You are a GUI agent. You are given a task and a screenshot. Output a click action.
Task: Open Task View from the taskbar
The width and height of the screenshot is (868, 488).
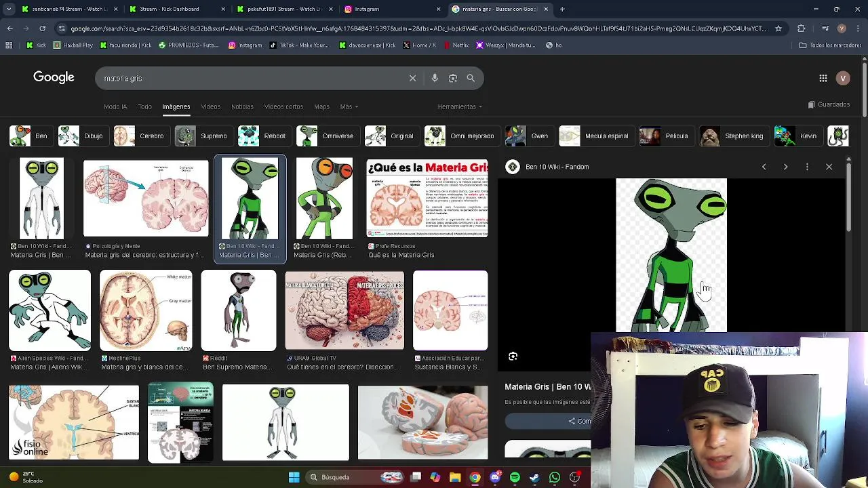[416, 477]
